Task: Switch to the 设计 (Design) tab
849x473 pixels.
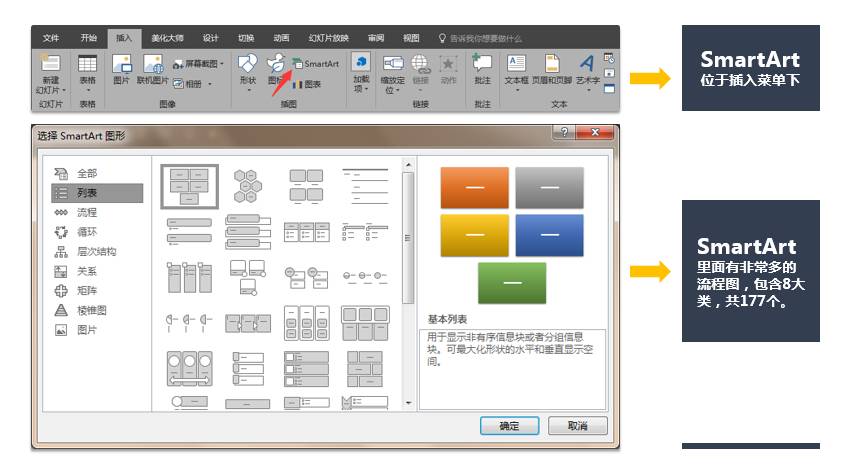Action: pyautogui.click(x=210, y=38)
